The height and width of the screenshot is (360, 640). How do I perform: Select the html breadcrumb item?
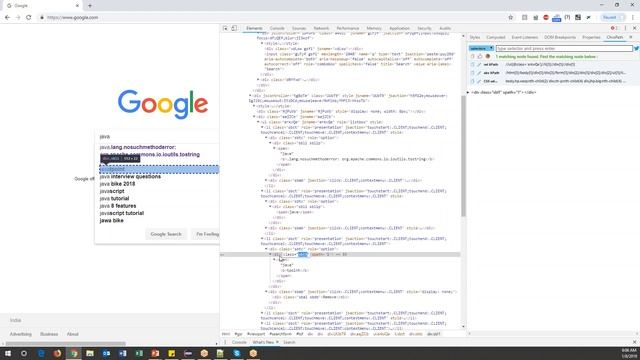(x=226, y=334)
